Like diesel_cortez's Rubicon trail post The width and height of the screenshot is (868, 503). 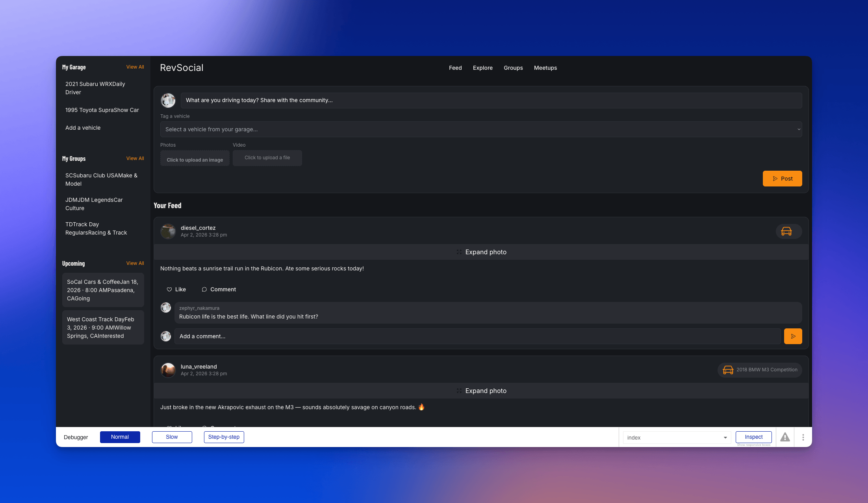(176, 289)
